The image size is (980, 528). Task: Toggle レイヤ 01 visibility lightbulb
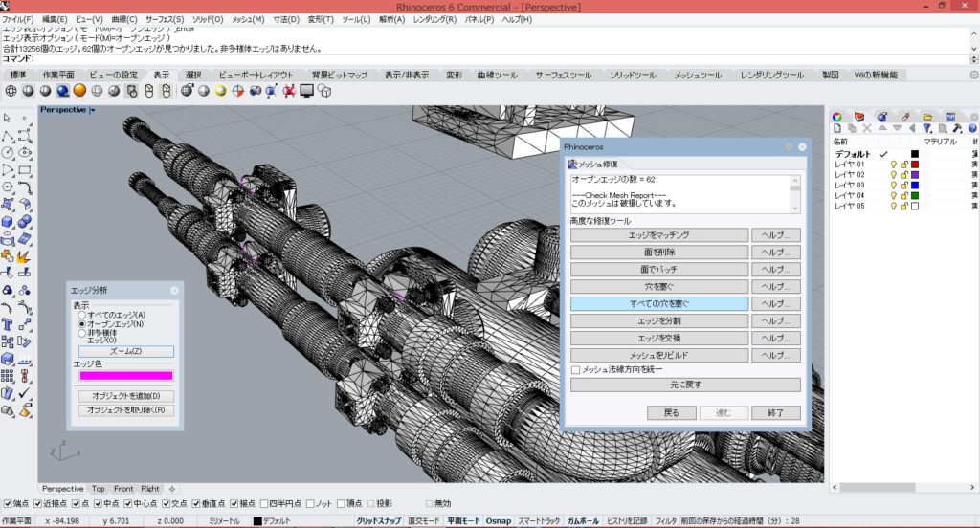894,165
